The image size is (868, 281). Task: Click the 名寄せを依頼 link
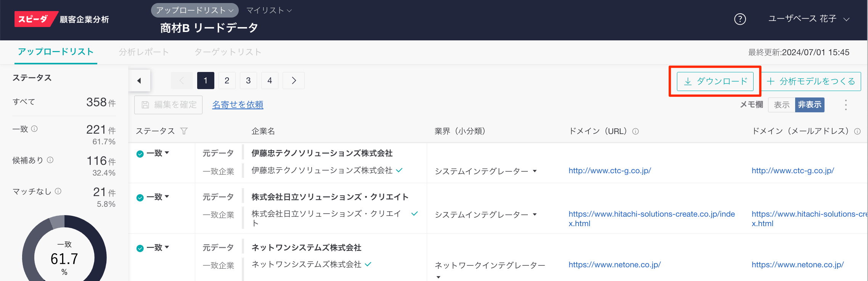tap(238, 105)
